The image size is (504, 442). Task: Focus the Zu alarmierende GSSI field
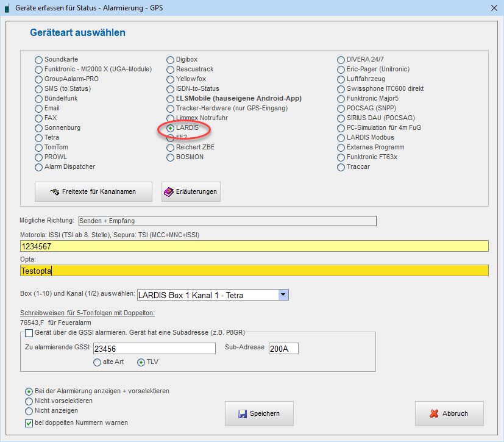coord(154,348)
